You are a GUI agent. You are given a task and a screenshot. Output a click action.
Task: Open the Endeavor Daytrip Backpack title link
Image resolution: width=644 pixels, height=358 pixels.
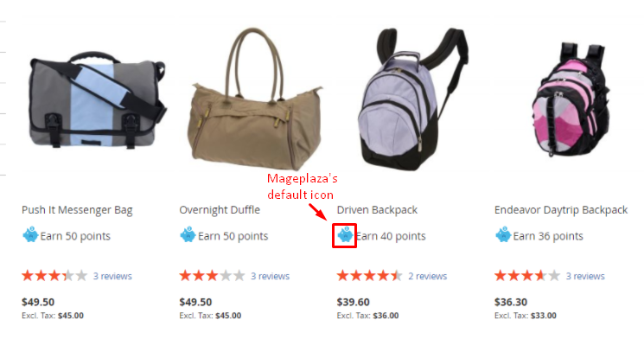(x=561, y=210)
